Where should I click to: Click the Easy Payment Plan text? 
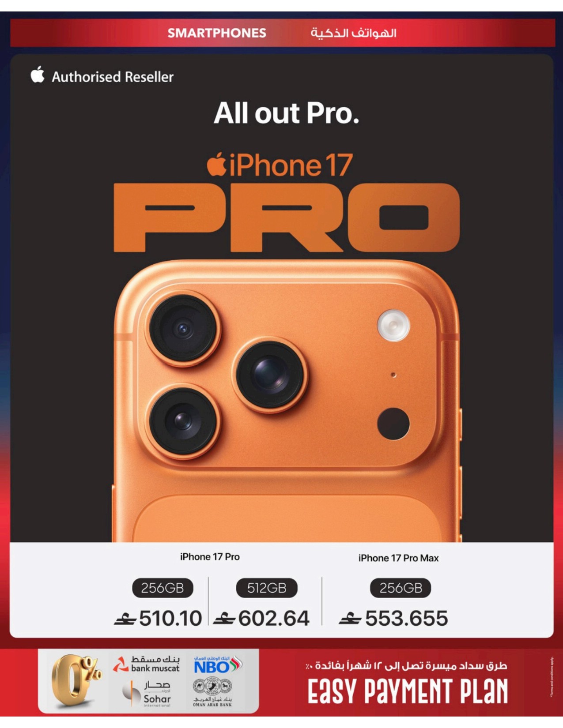coord(408,691)
